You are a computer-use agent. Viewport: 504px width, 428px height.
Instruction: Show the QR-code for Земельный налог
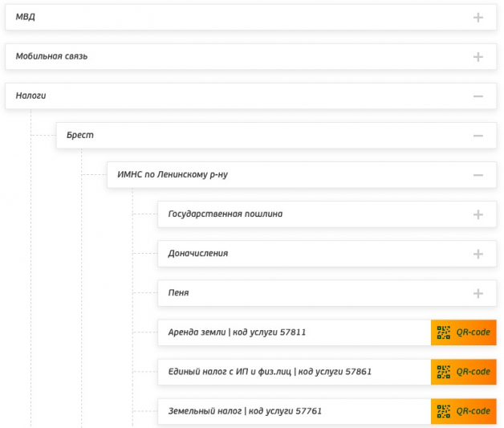point(464,411)
